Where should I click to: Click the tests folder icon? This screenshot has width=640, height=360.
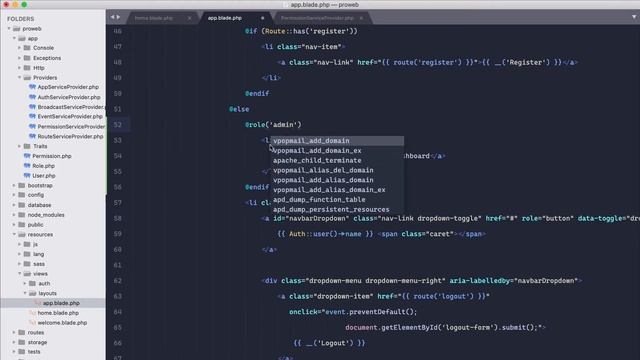tap(22, 351)
